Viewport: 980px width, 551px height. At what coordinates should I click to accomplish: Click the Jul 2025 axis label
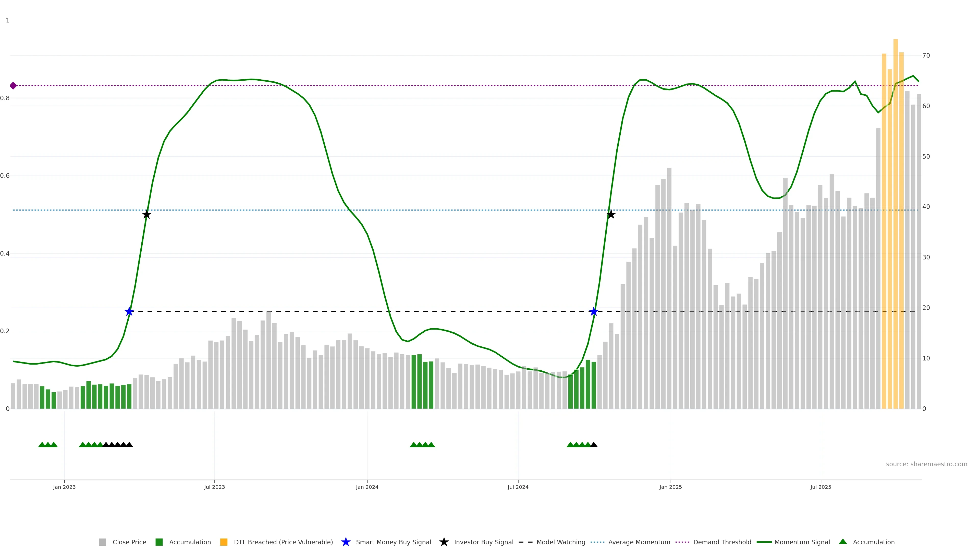[820, 487]
